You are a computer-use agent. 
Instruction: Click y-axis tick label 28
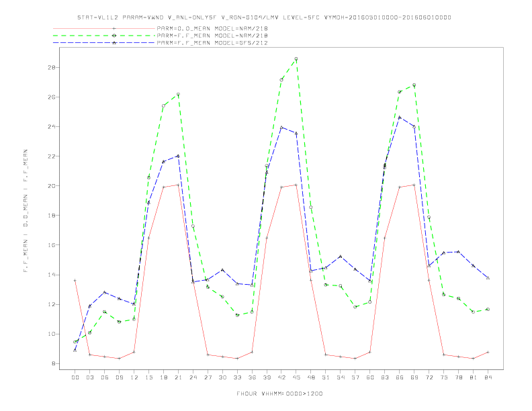(x=52, y=67)
